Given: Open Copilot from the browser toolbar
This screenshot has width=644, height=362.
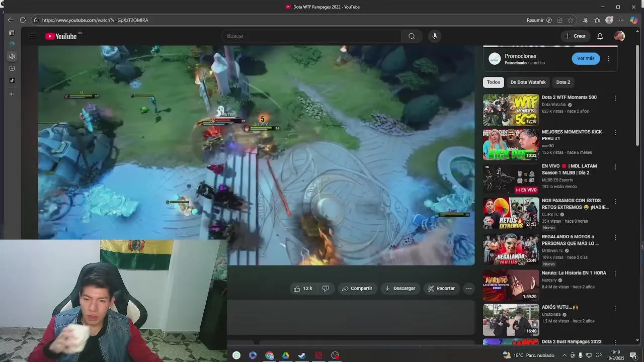Looking at the screenshot, I should pos(634,20).
